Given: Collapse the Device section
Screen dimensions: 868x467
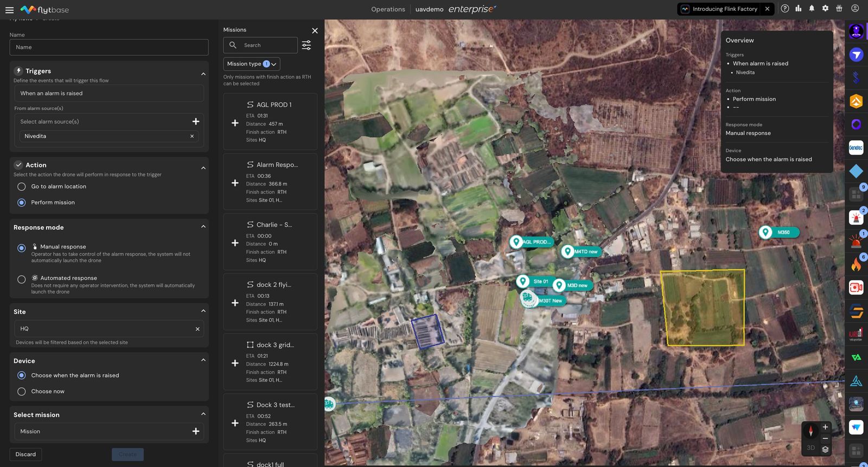Looking at the screenshot, I should [203, 360].
